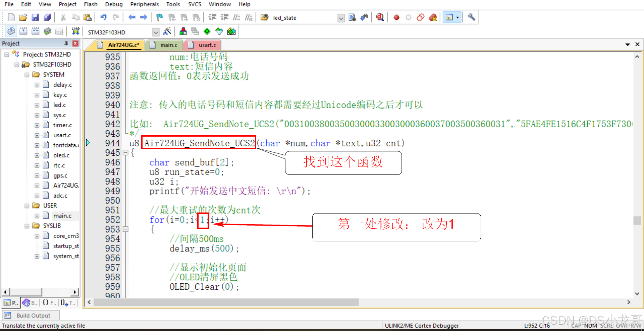Screen dimensions: 644x331
Task: Toggle enable/disable breakpoint hollow circle icon
Action: [409, 17]
